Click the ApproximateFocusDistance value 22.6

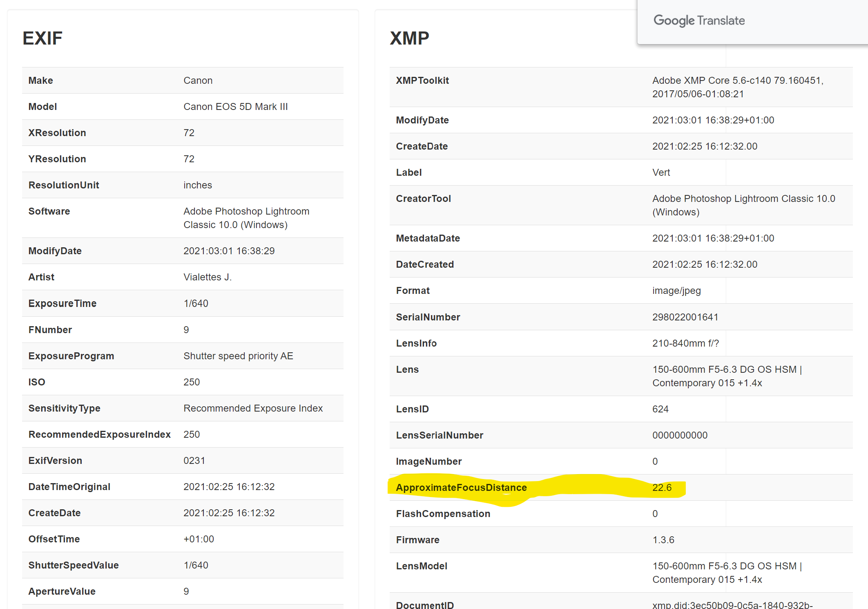(662, 488)
